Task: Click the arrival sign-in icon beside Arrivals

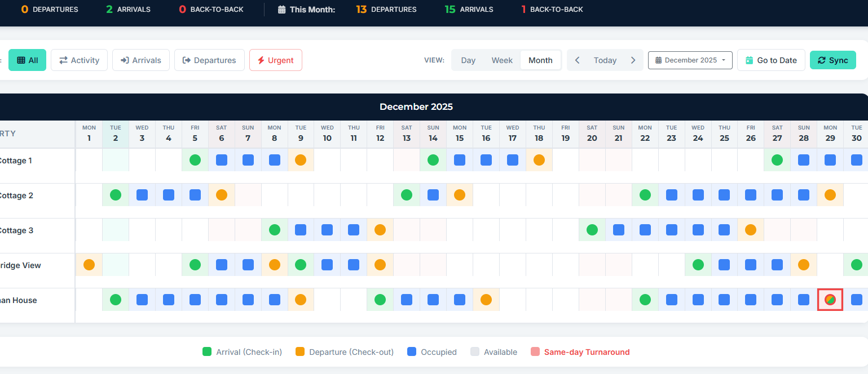Action: tap(124, 60)
